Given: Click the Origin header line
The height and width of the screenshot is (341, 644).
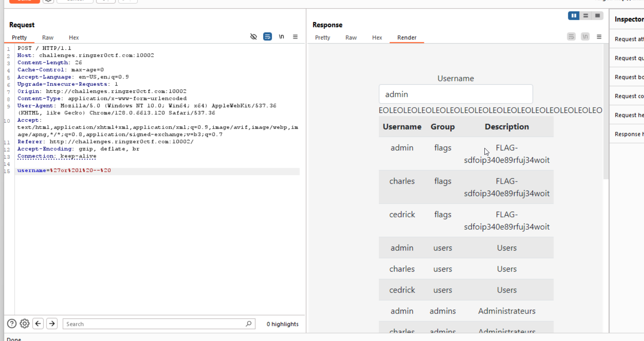Looking at the screenshot, I should point(102,91).
